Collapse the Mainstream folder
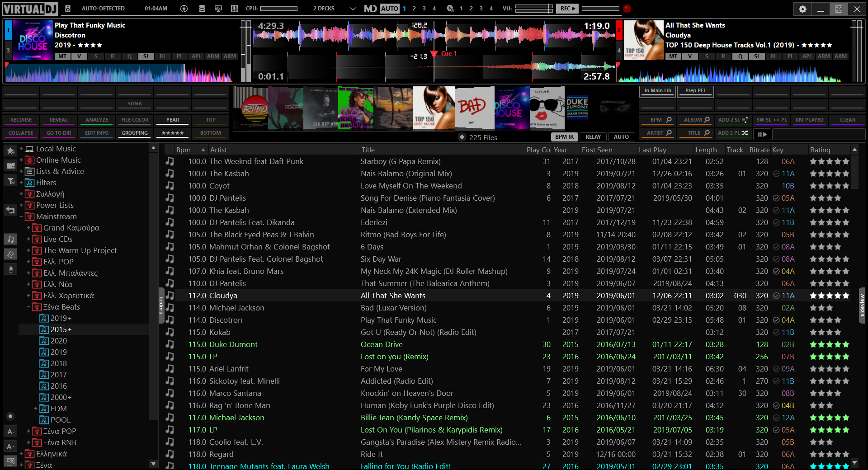Image resolution: width=868 pixels, height=470 pixels. [x=21, y=216]
